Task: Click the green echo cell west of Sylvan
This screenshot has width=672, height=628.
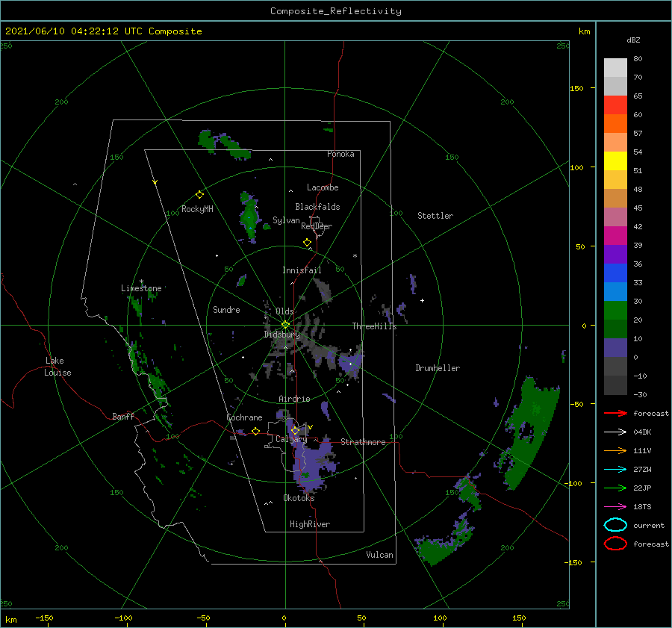Action: (x=249, y=218)
